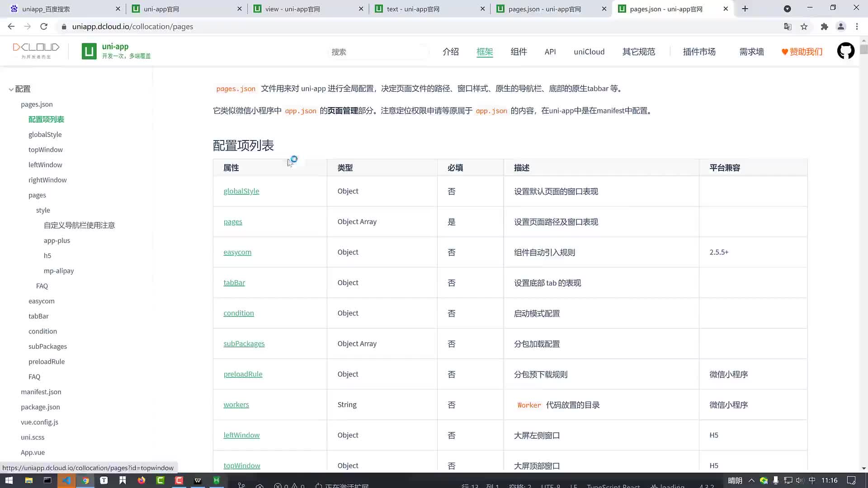Go forward in browser history
The width and height of the screenshot is (868, 488).
pos(28,27)
